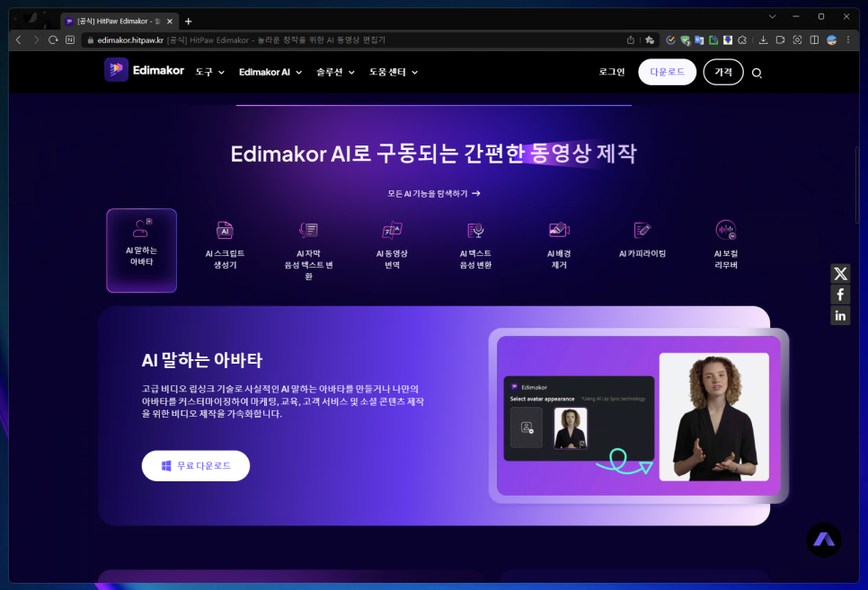Close the HitPaw Edimakor tab
Image resolution: width=868 pixels, height=590 pixels.
[x=170, y=21]
